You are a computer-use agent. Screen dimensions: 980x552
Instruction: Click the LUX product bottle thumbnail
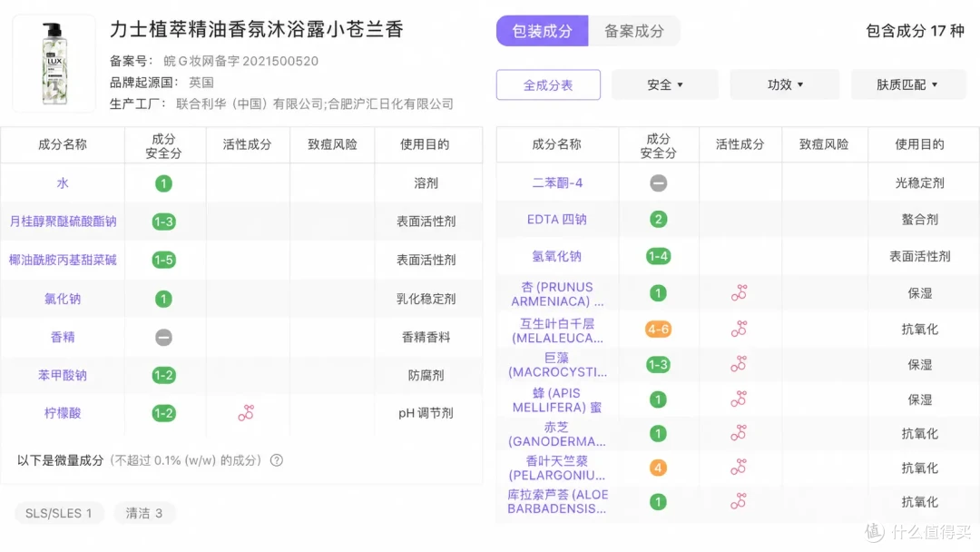(54, 64)
